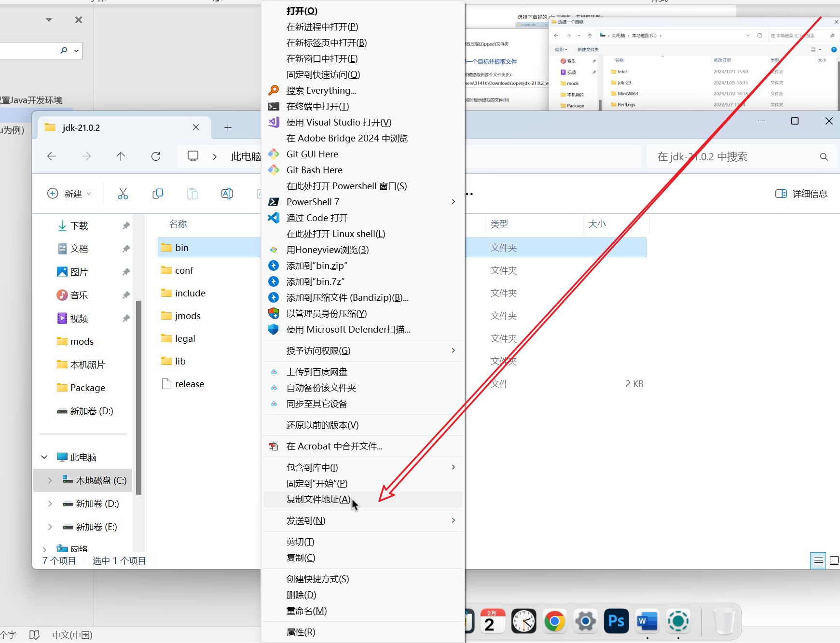Open Photoshop from the dock
Image resolution: width=840 pixels, height=643 pixels.
click(616, 621)
